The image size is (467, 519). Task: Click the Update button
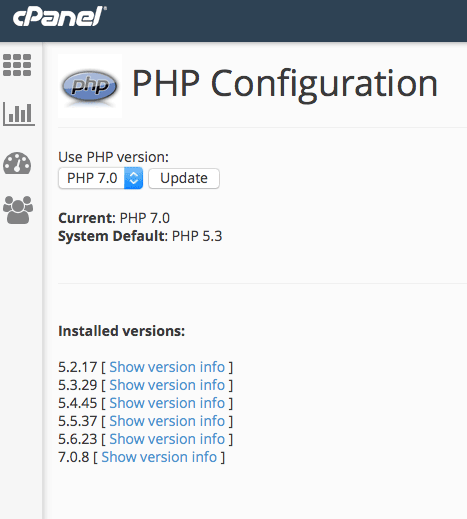coord(184,178)
